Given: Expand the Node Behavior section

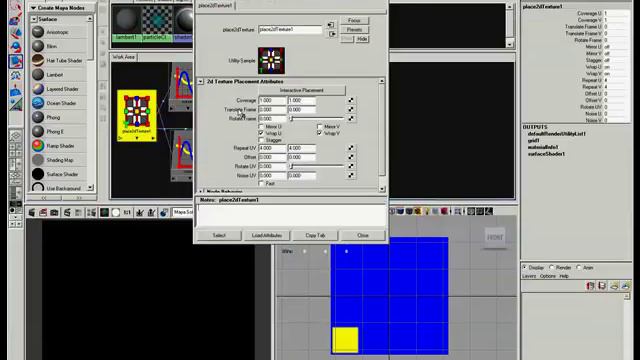Looking at the screenshot, I should [200, 191].
